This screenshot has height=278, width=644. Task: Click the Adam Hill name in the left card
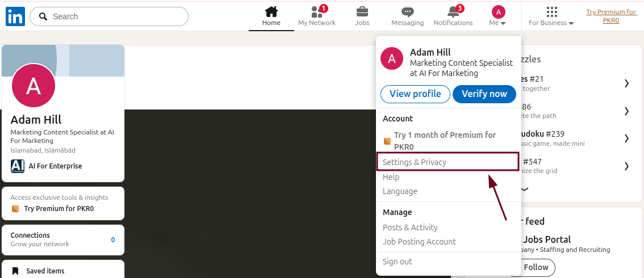(x=36, y=120)
